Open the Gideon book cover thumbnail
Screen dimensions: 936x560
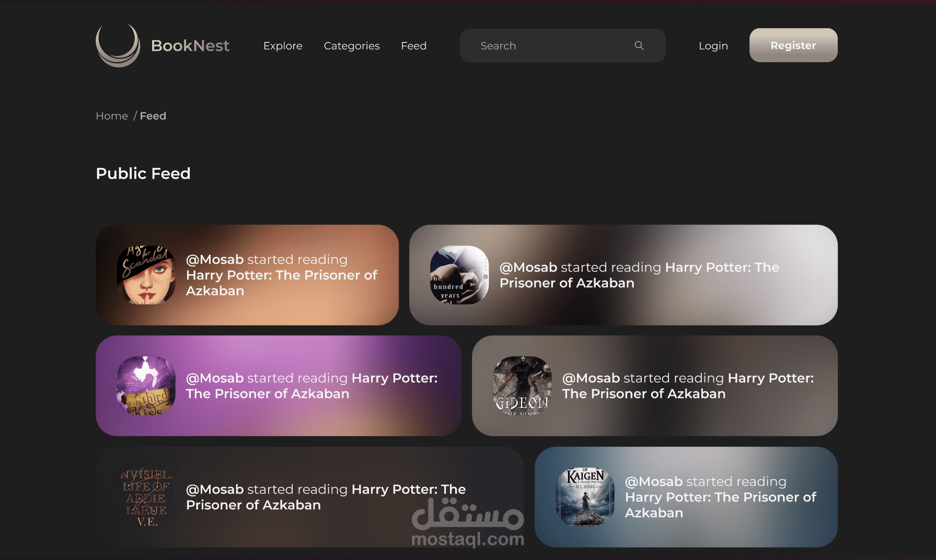point(523,386)
